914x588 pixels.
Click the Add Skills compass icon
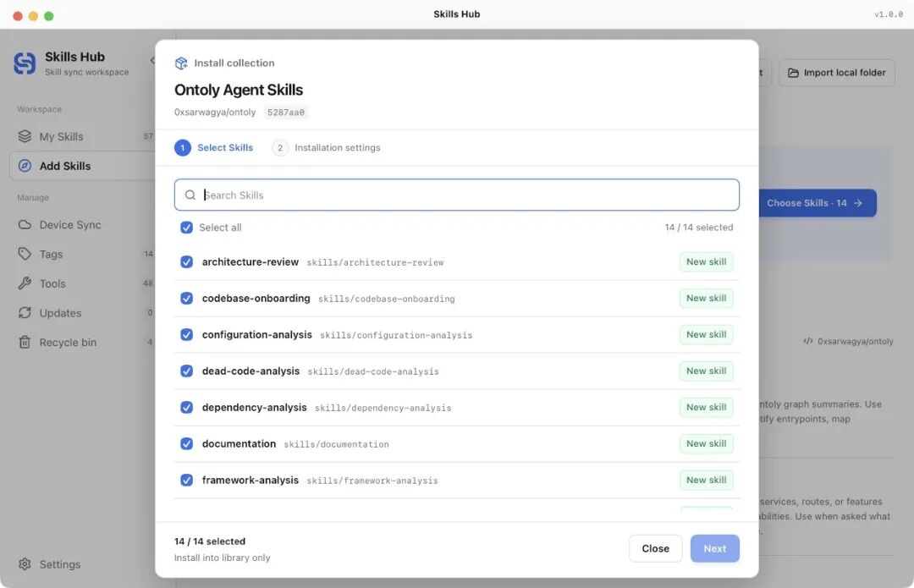click(25, 166)
